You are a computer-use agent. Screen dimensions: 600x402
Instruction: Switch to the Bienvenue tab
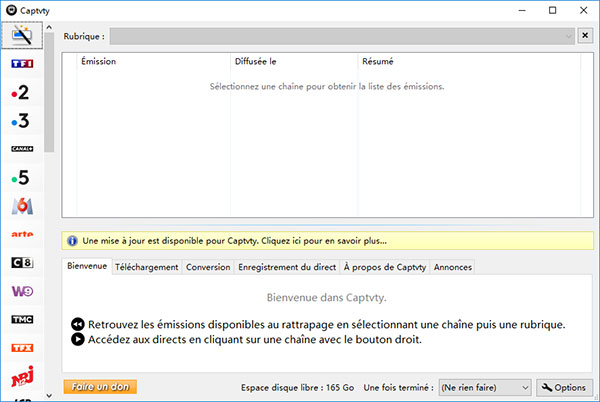(87, 266)
